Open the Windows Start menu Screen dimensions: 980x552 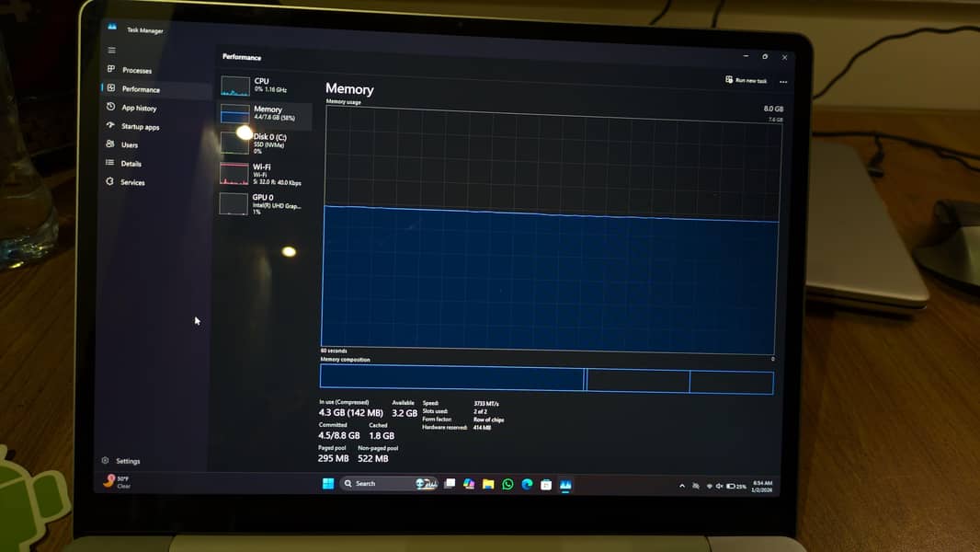coord(328,484)
